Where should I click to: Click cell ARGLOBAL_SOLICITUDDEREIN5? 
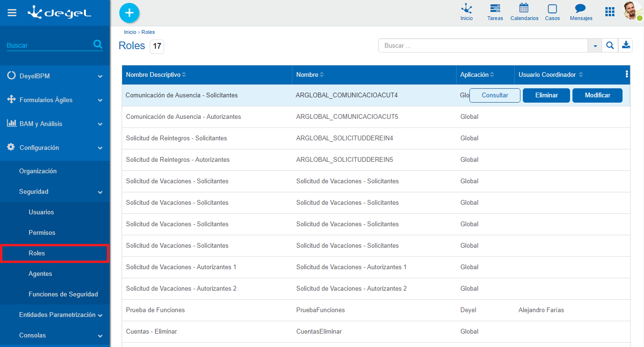344,160
